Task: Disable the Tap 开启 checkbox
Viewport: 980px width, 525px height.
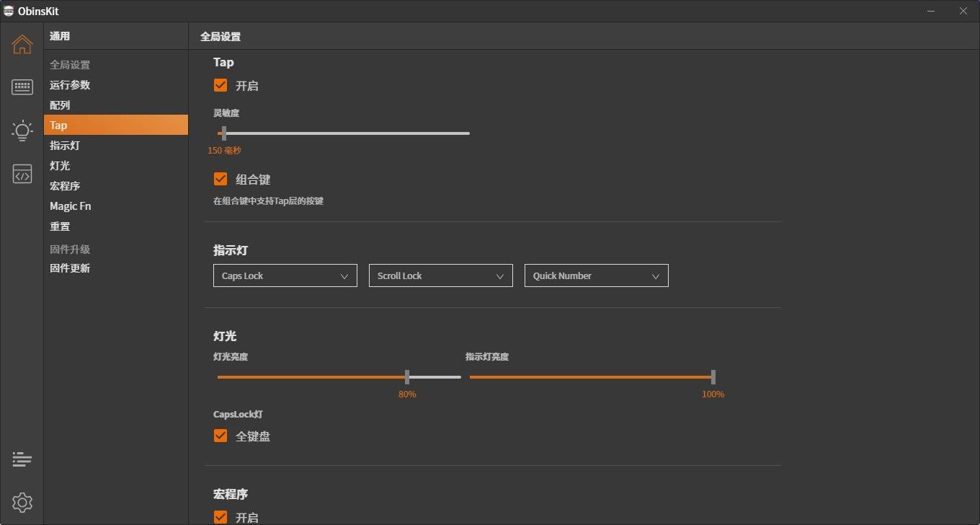Action: 220,85
